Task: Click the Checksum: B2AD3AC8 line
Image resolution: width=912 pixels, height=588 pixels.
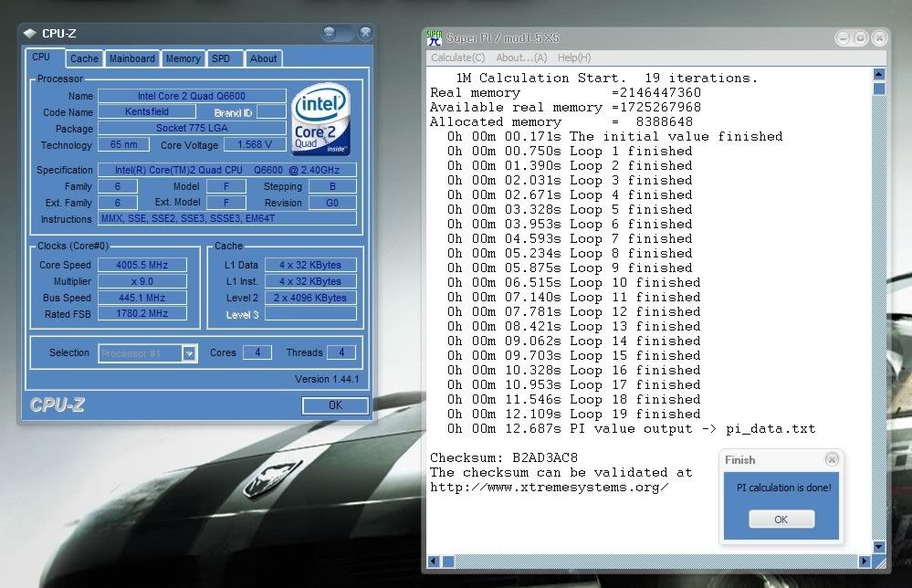Action: (x=504, y=457)
